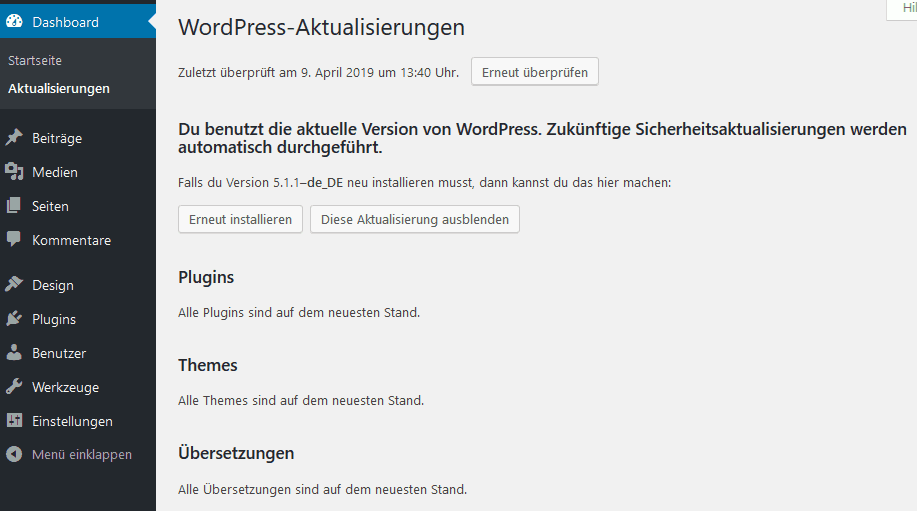Click the Plugins plug icon
The image size is (917, 511).
14,319
